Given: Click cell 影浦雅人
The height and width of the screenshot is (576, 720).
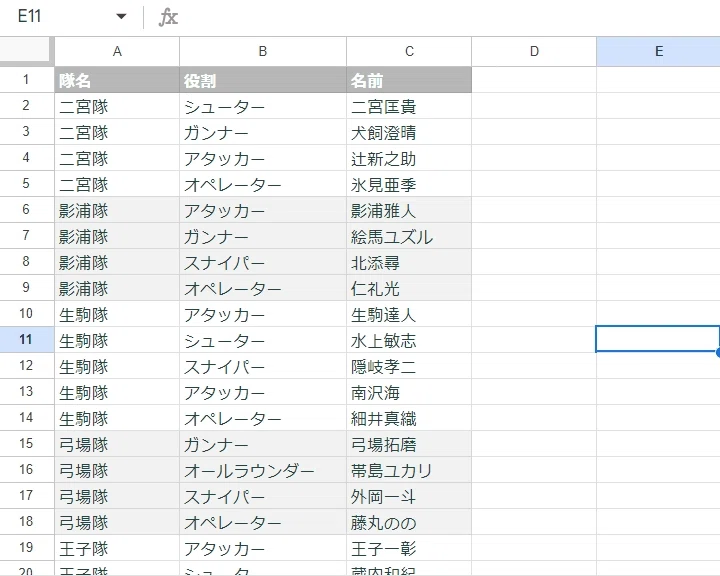Looking at the screenshot, I should tap(409, 210).
